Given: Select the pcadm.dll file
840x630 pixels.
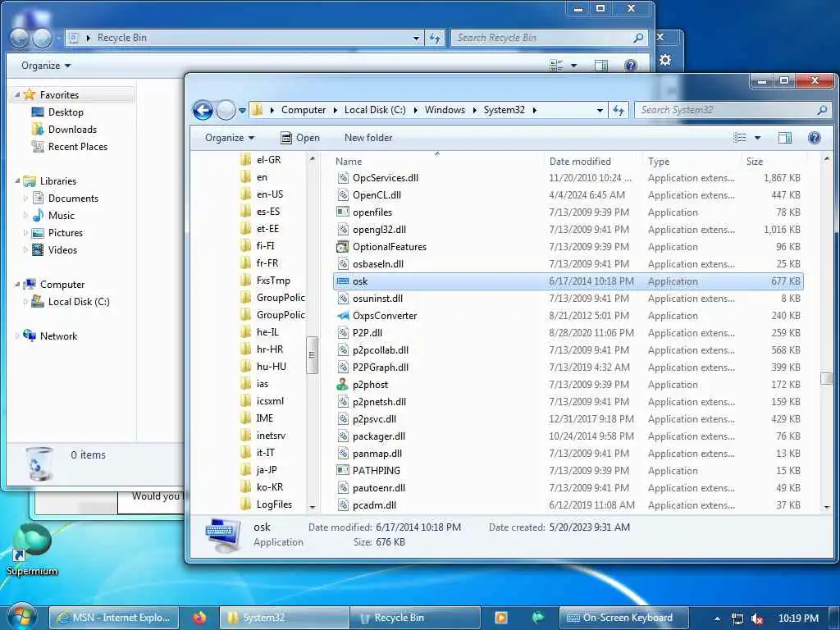Looking at the screenshot, I should 568,505.
